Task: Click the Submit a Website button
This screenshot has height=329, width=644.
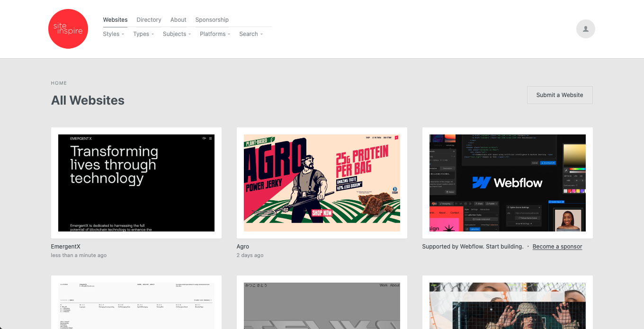Action: (559, 95)
